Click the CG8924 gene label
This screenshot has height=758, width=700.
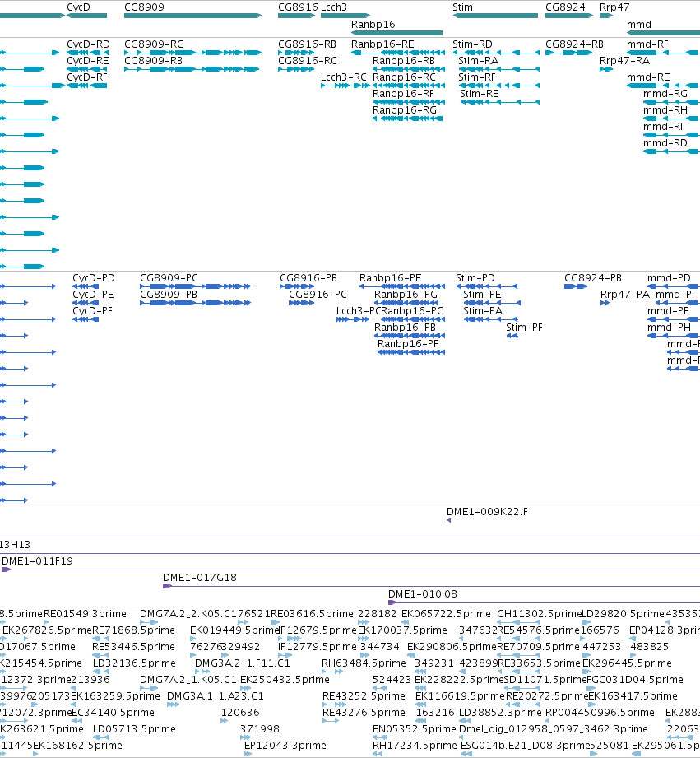click(565, 7)
